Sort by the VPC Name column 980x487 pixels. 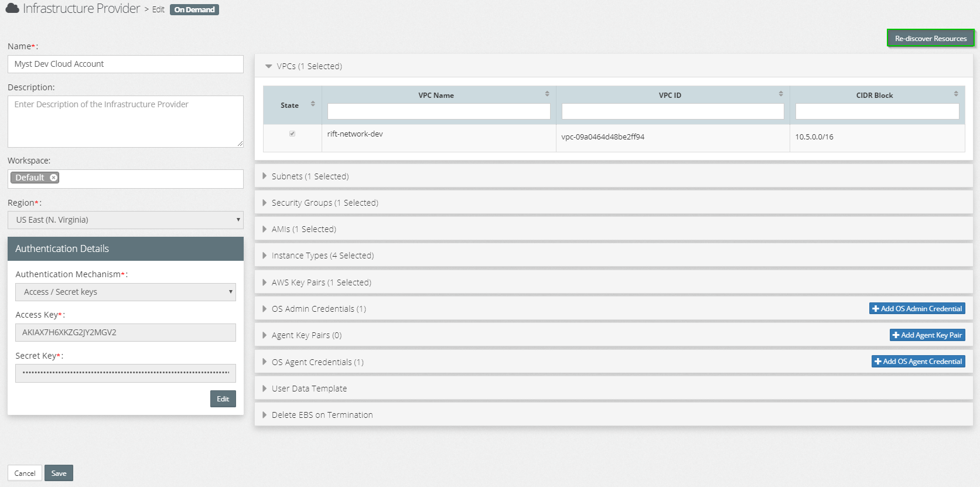point(547,94)
